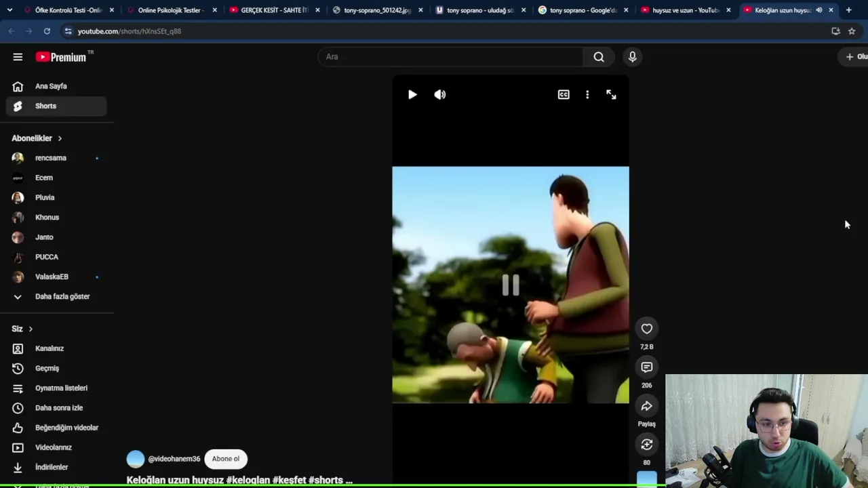Open the Janto channel subscription

pos(57,237)
